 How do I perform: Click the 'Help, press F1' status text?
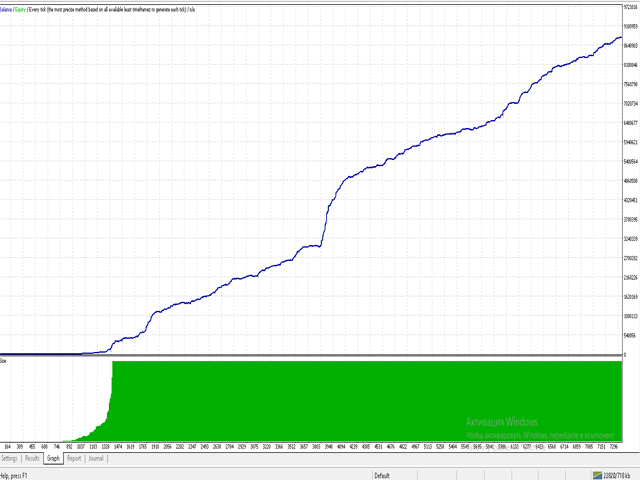18,475
